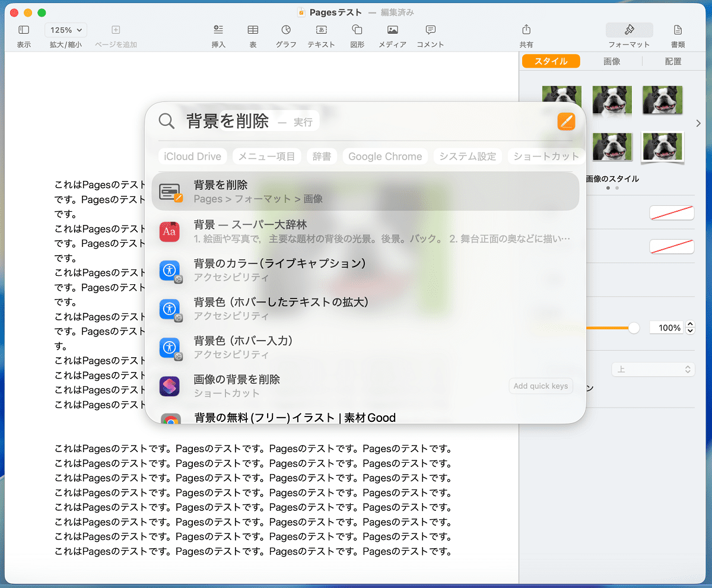Click the opacity slider handle
The image size is (712, 588).
coord(634,328)
